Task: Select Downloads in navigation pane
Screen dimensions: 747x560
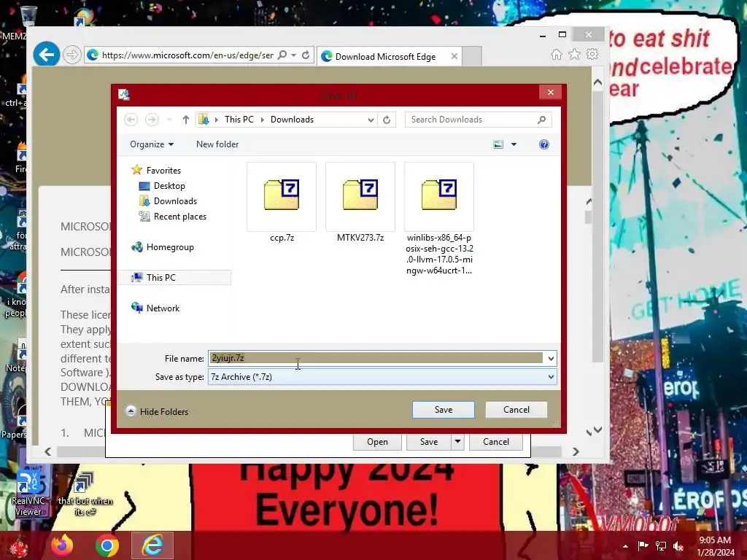Action: point(175,201)
